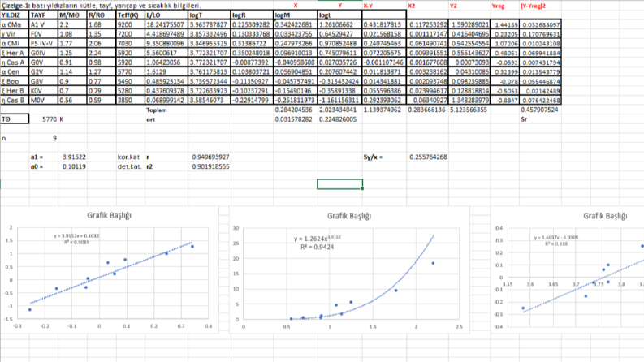Viewport: 644px width, 362px height.
Task: Click the R² = 0.819 chart label
Action: tap(556, 243)
